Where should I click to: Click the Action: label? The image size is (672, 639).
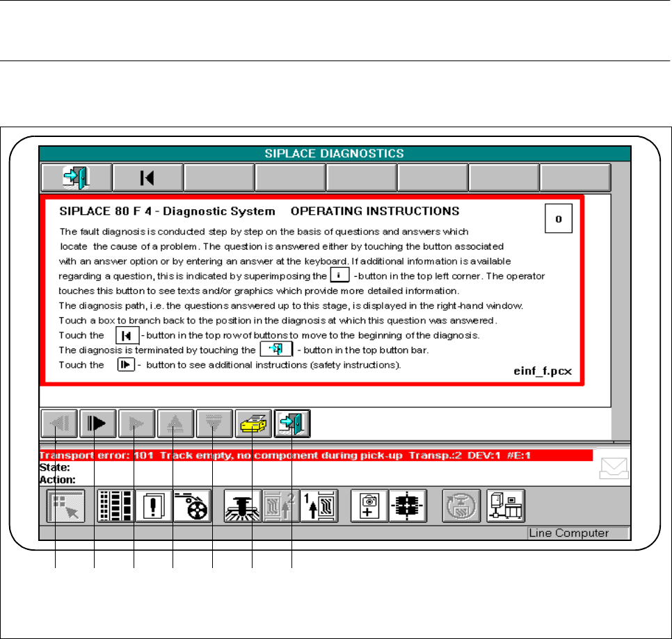[58, 480]
